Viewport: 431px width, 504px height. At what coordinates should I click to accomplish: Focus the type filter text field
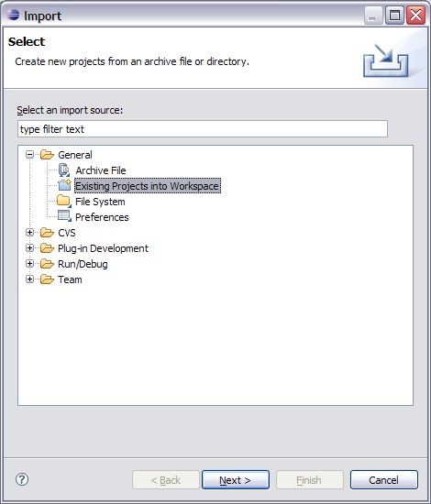203,129
